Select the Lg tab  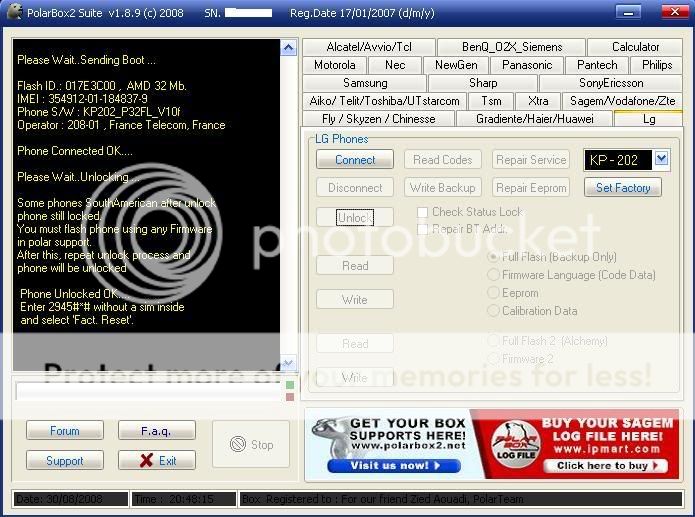(x=648, y=119)
